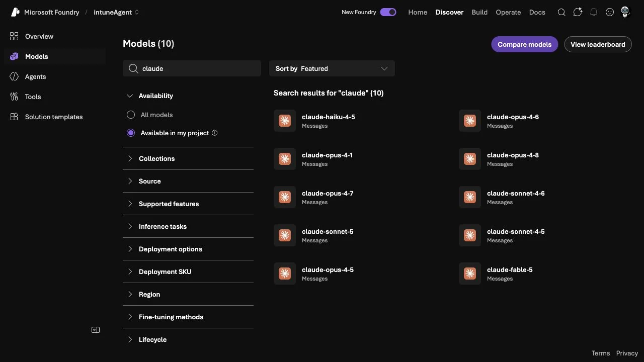Open the user account avatar
This screenshot has width=644, height=362.
point(625,12)
